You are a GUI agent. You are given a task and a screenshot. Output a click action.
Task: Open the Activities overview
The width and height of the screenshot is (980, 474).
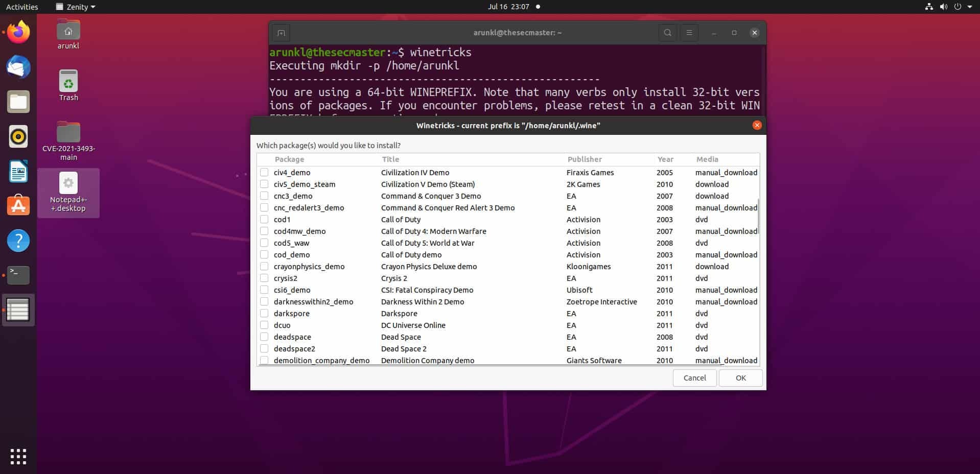click(x=22, y=7)
